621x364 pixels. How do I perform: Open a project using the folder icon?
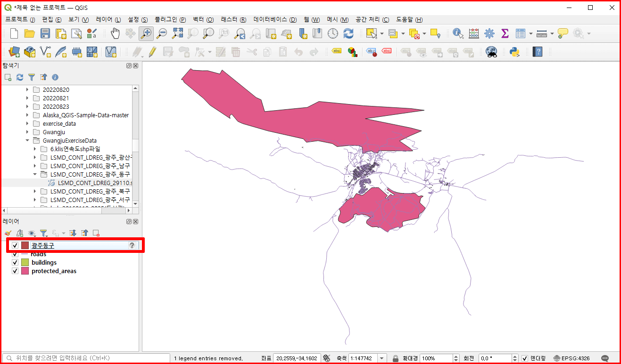(30, 33)
